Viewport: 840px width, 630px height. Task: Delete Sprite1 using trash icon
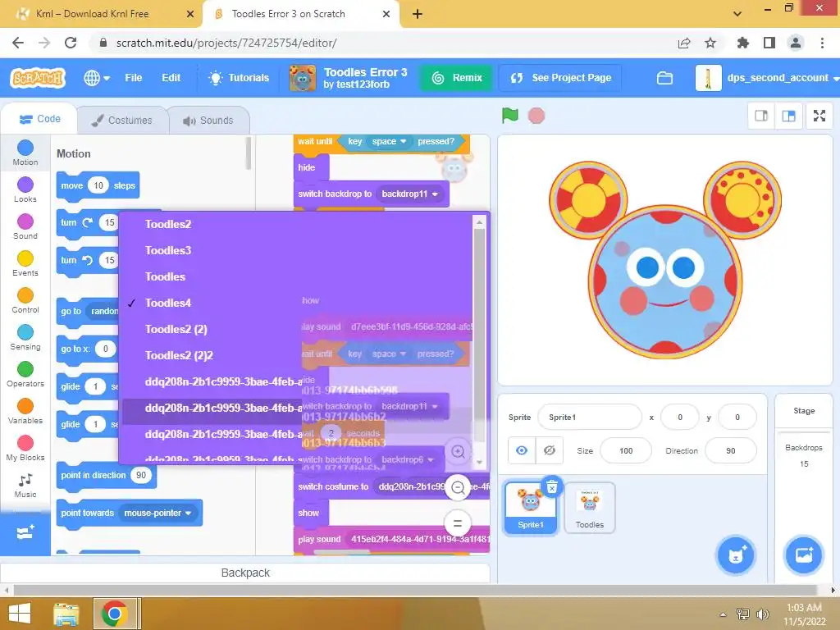[x=552, y=486]
